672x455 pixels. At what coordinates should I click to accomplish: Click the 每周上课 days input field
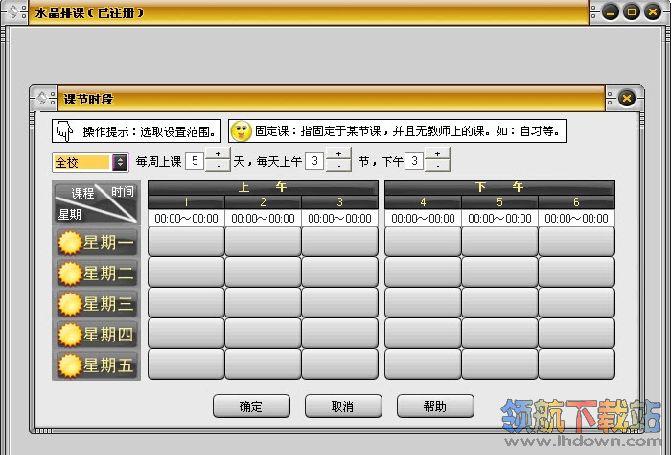(195, 161)
